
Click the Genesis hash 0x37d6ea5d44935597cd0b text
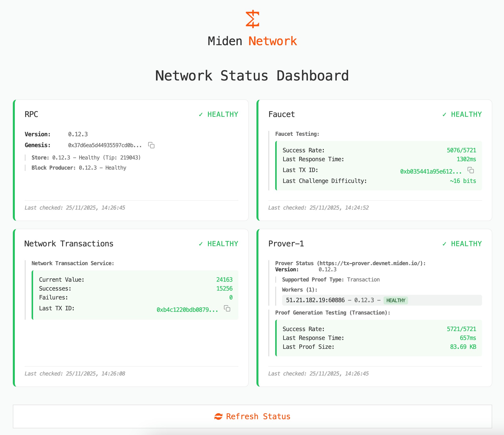(x=105, y=145)
